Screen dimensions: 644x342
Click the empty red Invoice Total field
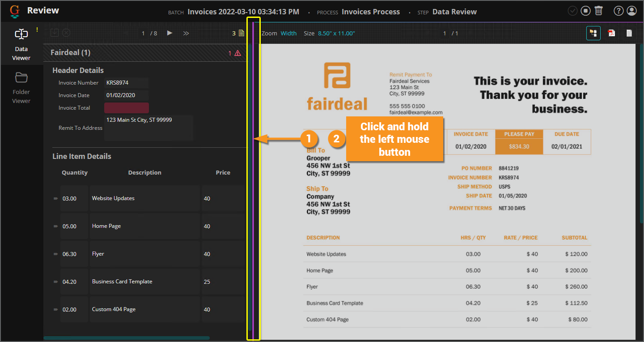[x=127, y=108]
